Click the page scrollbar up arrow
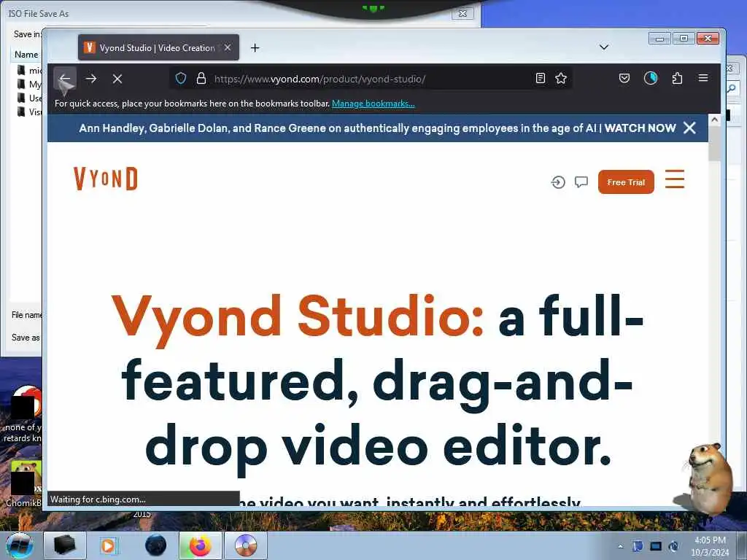Viewport: 747px width, 560px height. (x=714, y=120)
